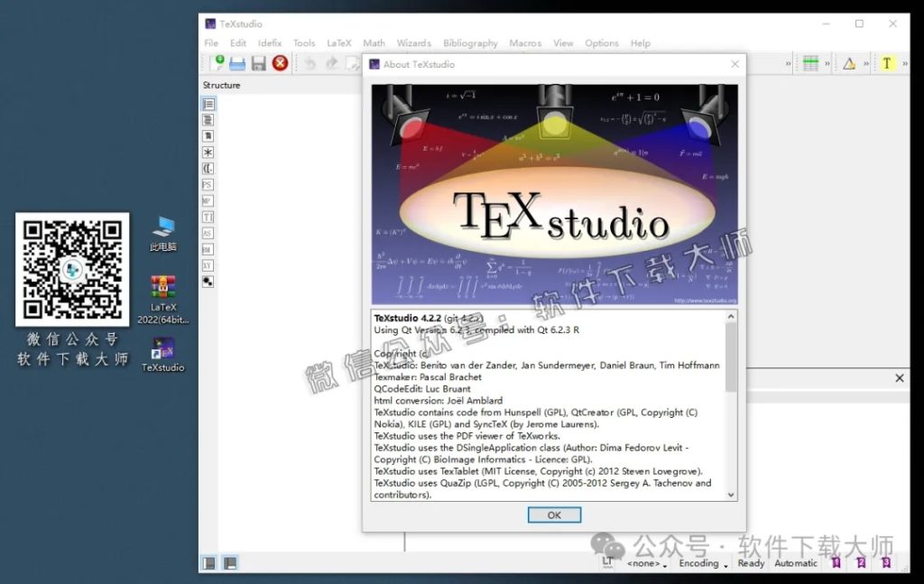Click the Open file toolbar icon

click(x=237, y=63)
